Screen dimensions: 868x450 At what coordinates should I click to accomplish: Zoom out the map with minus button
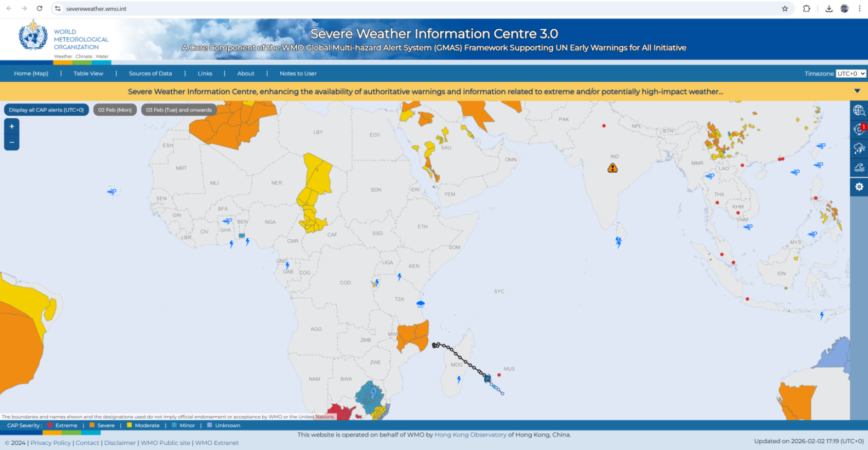click(12, 142)
